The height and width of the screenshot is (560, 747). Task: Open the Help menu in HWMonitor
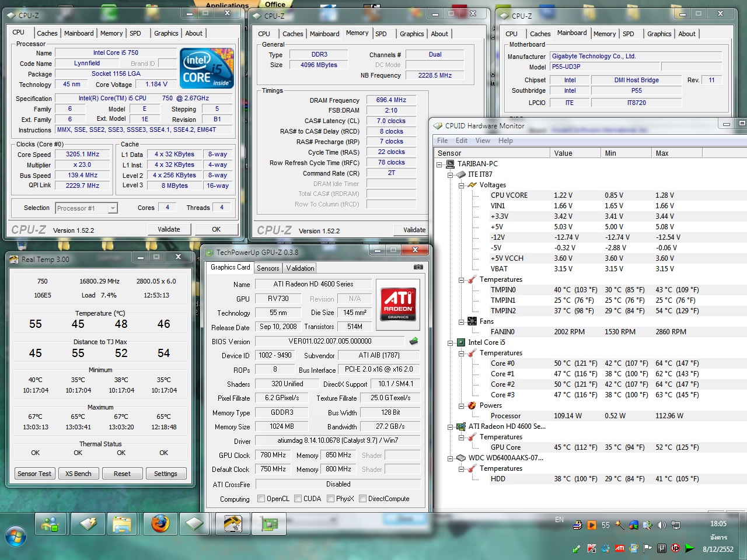point(505,141)
